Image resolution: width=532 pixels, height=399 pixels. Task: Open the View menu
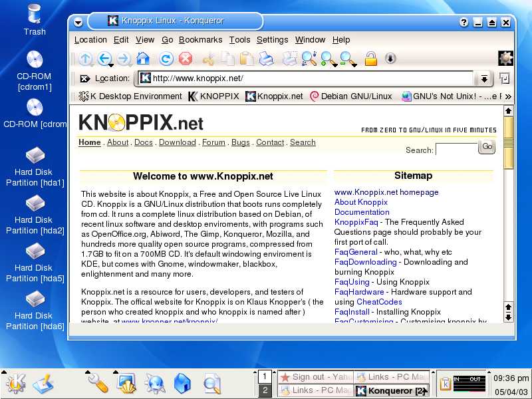click(145, 40)
